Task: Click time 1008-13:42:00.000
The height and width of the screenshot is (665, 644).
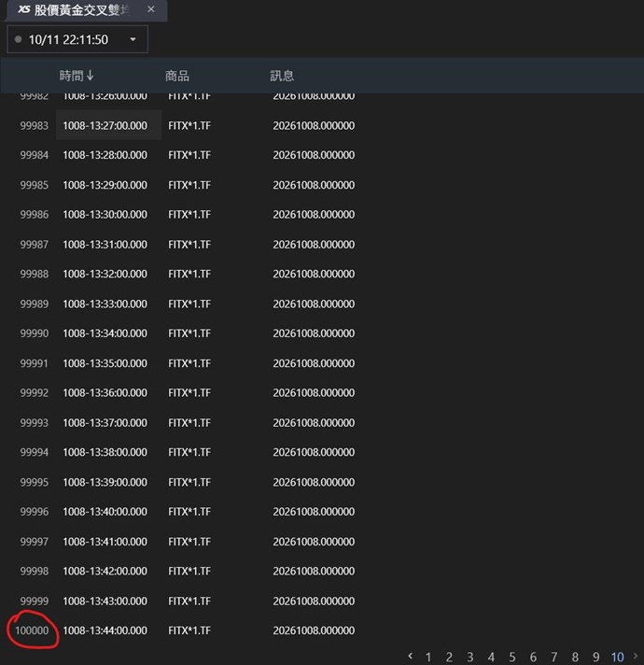Action: (105, 571)
